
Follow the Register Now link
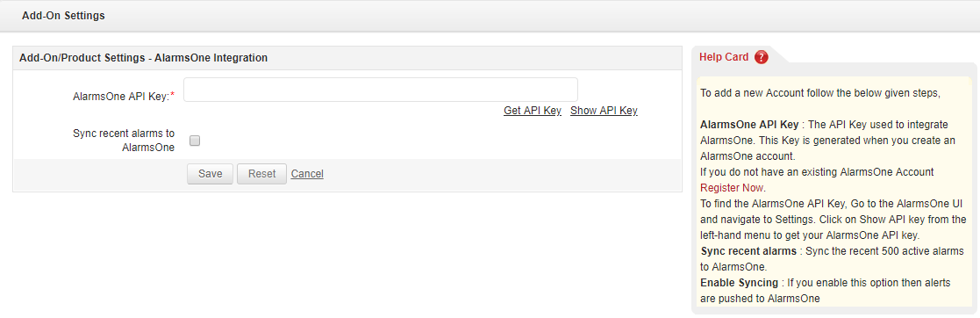733,188
